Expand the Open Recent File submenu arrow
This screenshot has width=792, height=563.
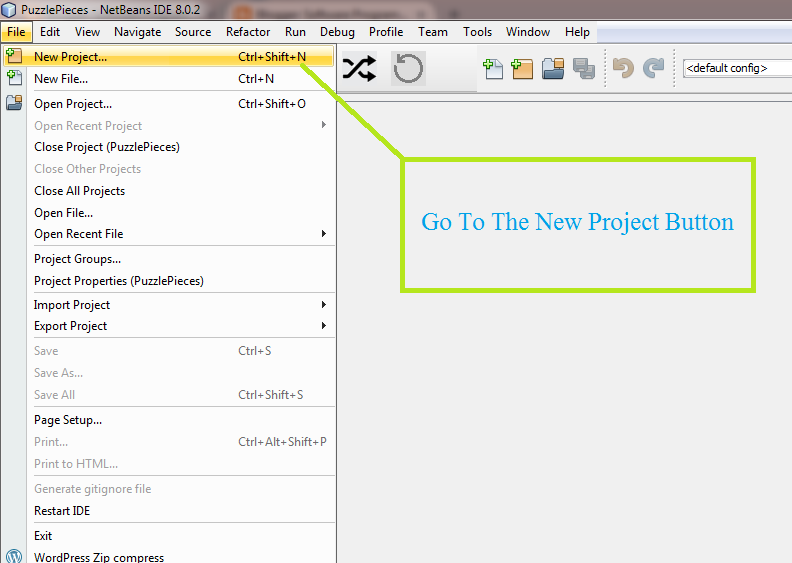324,233
